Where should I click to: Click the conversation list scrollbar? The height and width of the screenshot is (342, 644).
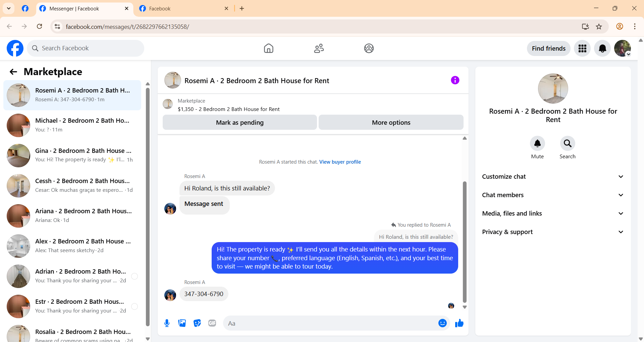[x=148, y=207]
